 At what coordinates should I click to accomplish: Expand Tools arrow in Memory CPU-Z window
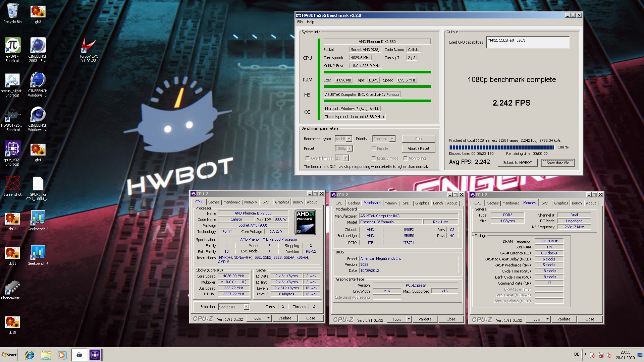click(x=547, y=319)
